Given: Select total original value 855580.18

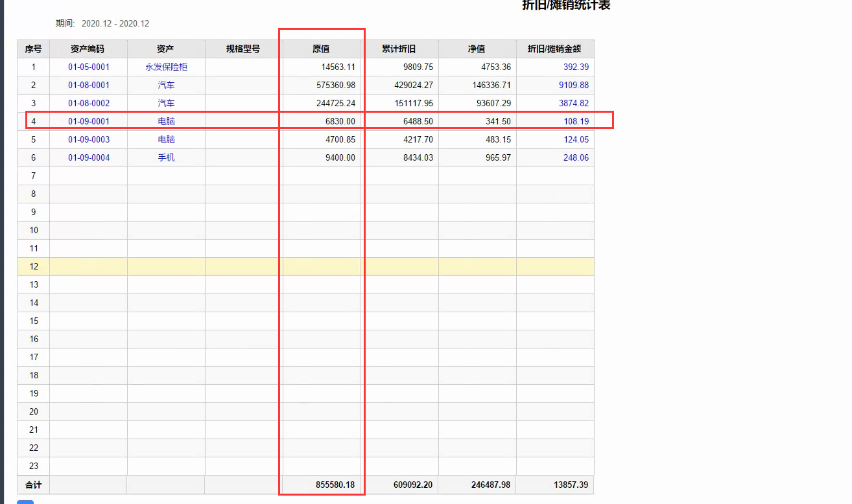Looking at the screenshot, I should point(322,485).
